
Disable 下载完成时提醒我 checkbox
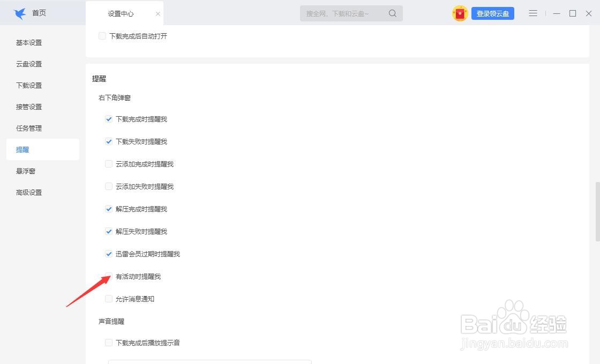click(x=109, y=119)
